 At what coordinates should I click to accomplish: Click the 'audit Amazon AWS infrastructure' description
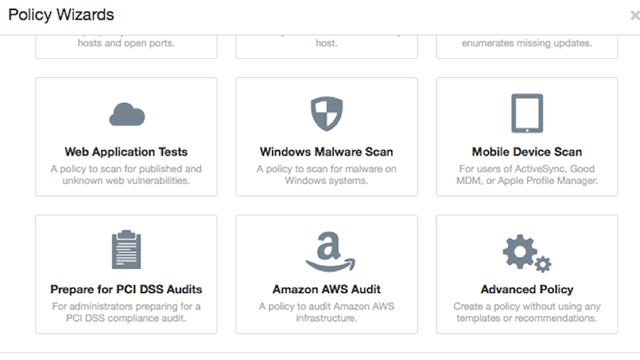point(327,312)
